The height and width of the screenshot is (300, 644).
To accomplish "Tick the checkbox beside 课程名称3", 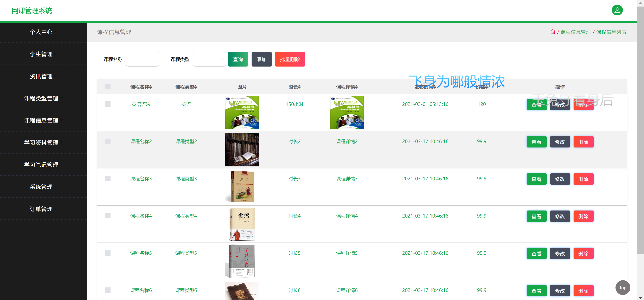I will (x=108, y=178).
